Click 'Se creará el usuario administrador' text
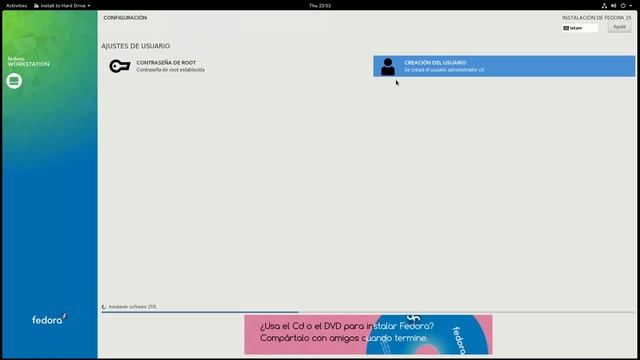Screen dimensions: 640x360 pyautogui.click(x=444, y=70)
